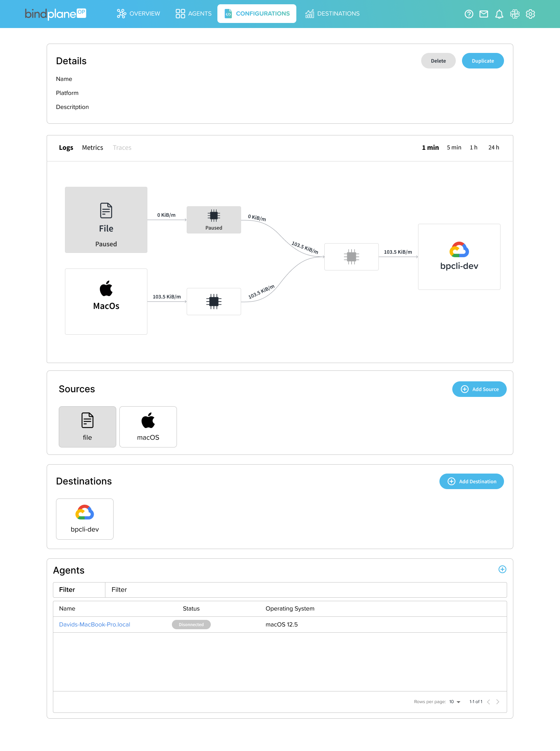Switch to the Metrics tab
560x751 pixels.
point(93,147)
